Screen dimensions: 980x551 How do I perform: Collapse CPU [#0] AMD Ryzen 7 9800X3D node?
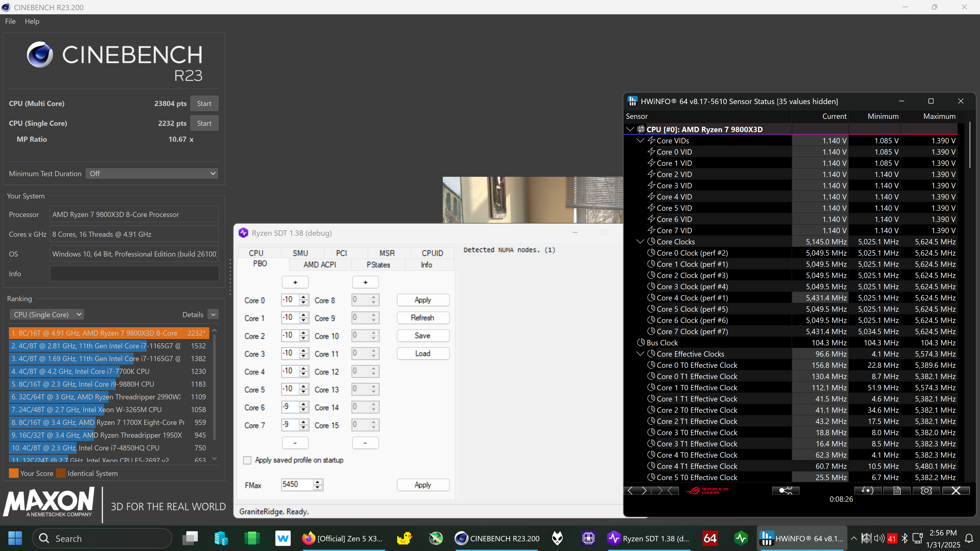click(630, 129)
